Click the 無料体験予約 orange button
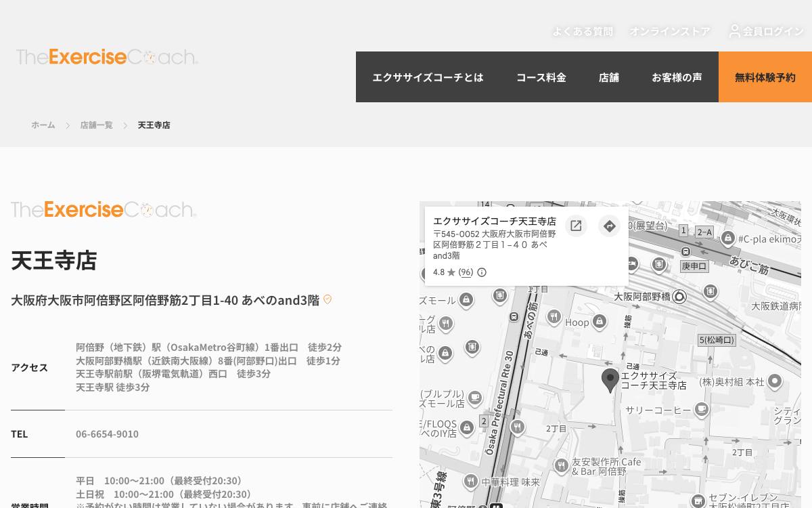The height and width of the screenshot is (508, 812). (x=765, y=77)
